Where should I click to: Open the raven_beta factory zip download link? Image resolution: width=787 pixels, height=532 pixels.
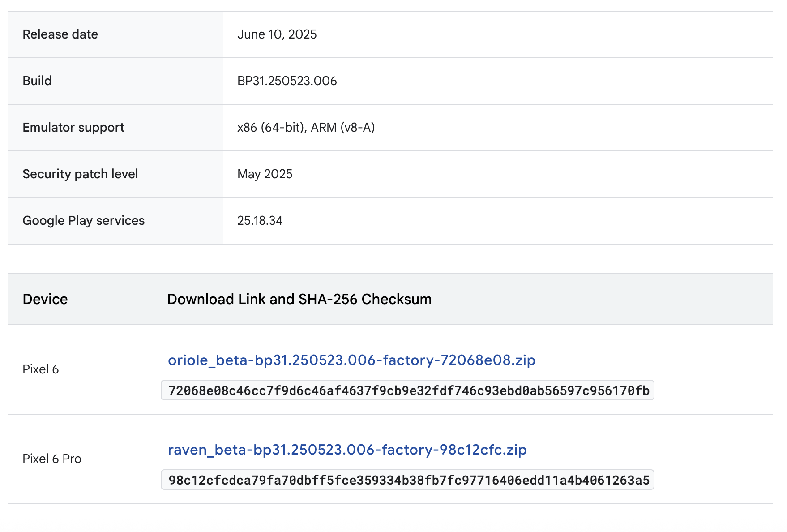(347, 450)
